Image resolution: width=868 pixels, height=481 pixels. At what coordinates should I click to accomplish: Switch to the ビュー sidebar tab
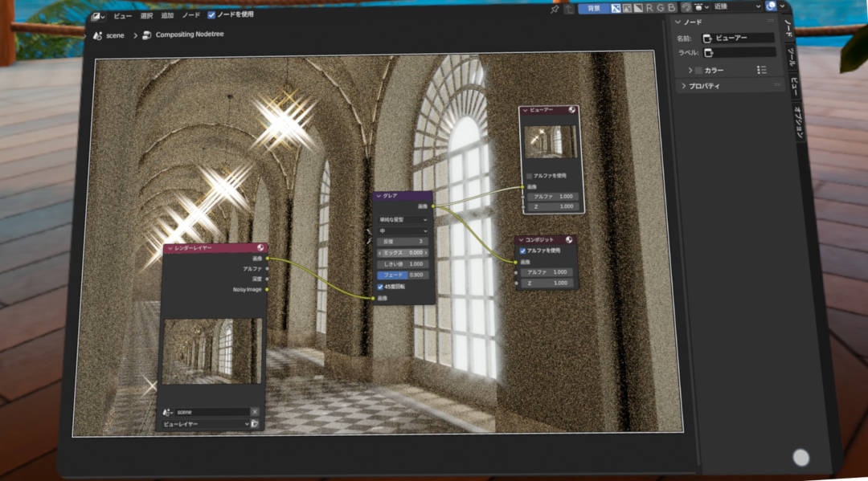tap(794, 86)
